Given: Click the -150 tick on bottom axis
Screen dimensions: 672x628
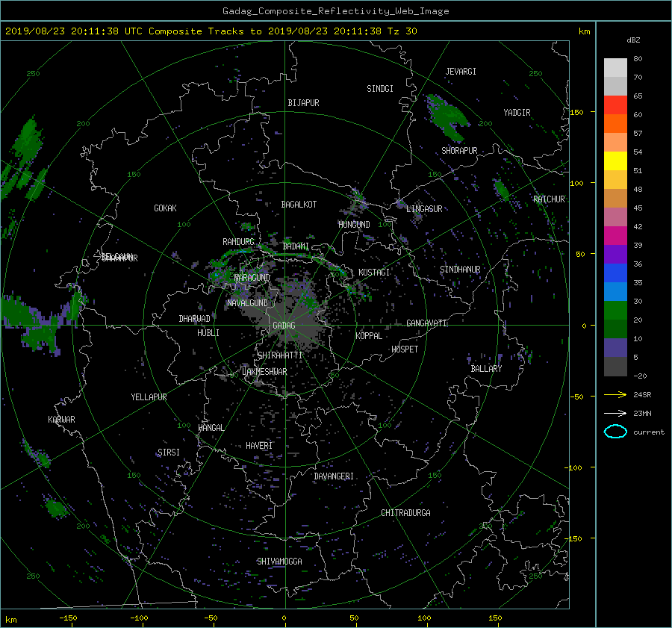Looking at the screenshot, I should pyautogui.click(x=68, y=618).
